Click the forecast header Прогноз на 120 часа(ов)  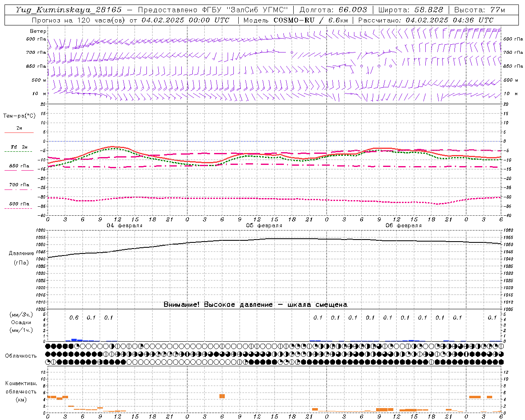coord(79,20)
